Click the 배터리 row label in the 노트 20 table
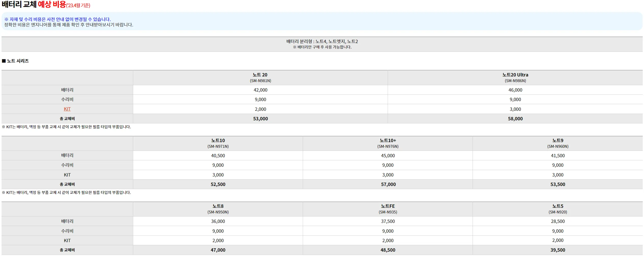The image size is (644, 256). tap(67, 90)
